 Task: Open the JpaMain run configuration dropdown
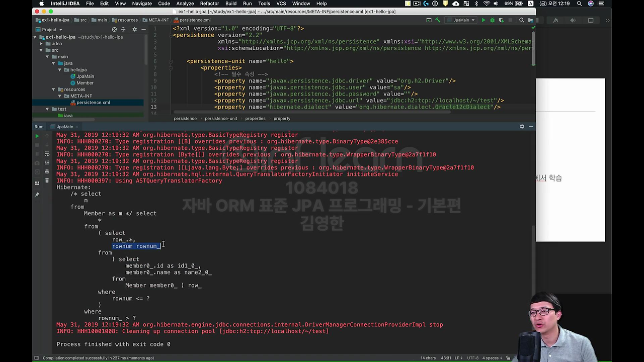point(461,20)
